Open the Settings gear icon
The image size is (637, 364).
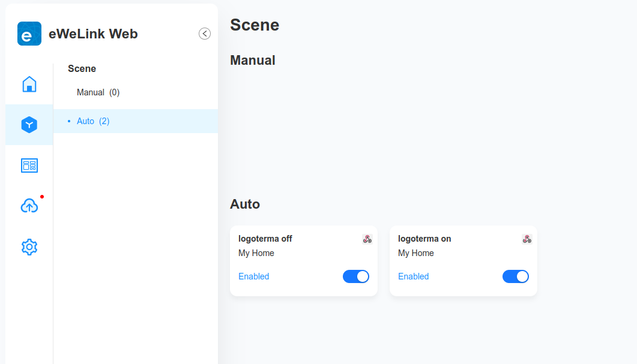(29, 246)
